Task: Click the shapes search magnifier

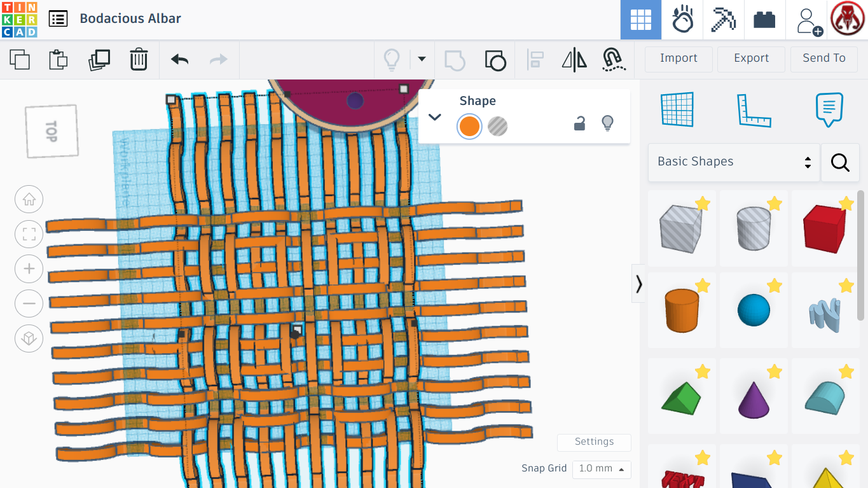Action: pyautogui.click(x=840, y=162)
